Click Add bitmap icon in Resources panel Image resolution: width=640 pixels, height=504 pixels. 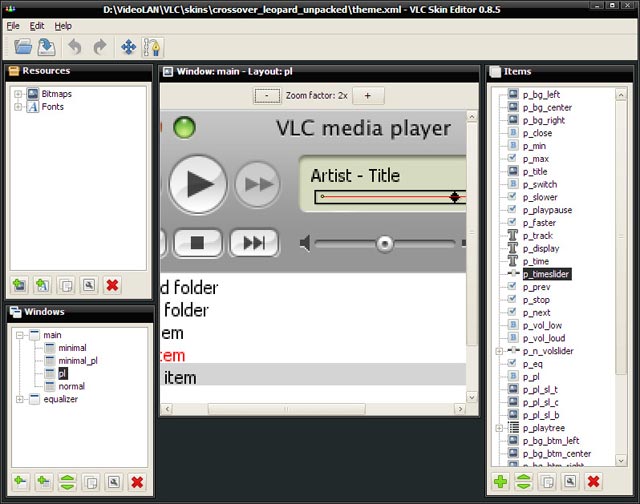click(x=19, y=285)
